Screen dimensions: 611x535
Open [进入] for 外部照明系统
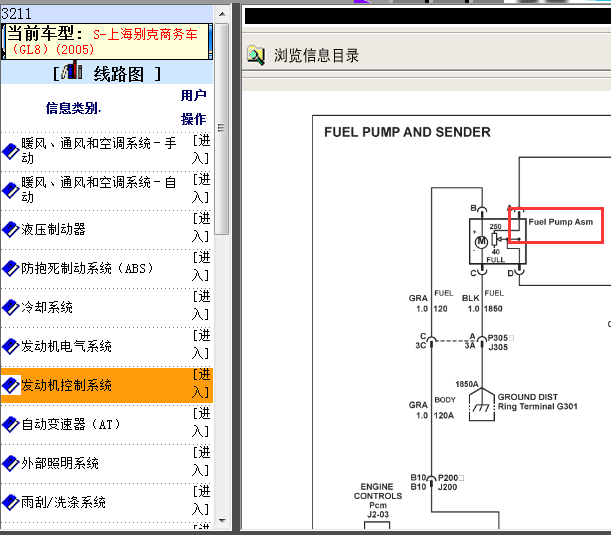click(201, 461)
